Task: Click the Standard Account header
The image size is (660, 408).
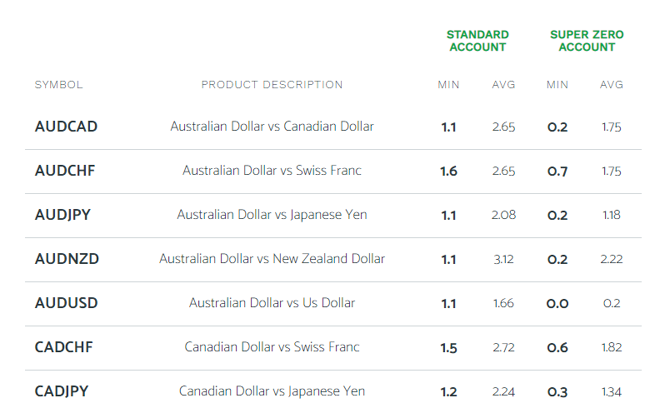Action: 478,41
